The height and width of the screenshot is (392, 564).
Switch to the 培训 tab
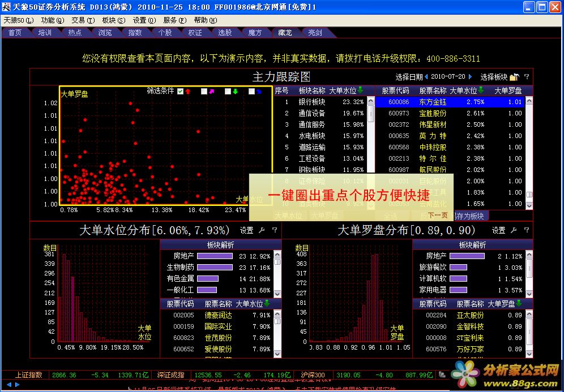pos(45,33)
